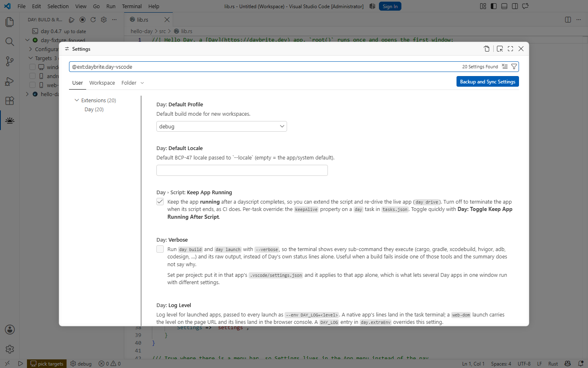Open notifications bell in status bar
This screenshot has height=368, width=588.
(x=581, y=364)
